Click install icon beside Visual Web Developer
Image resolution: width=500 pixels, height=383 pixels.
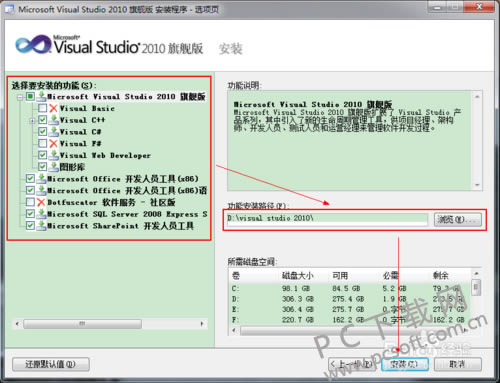tap(53, 155)
